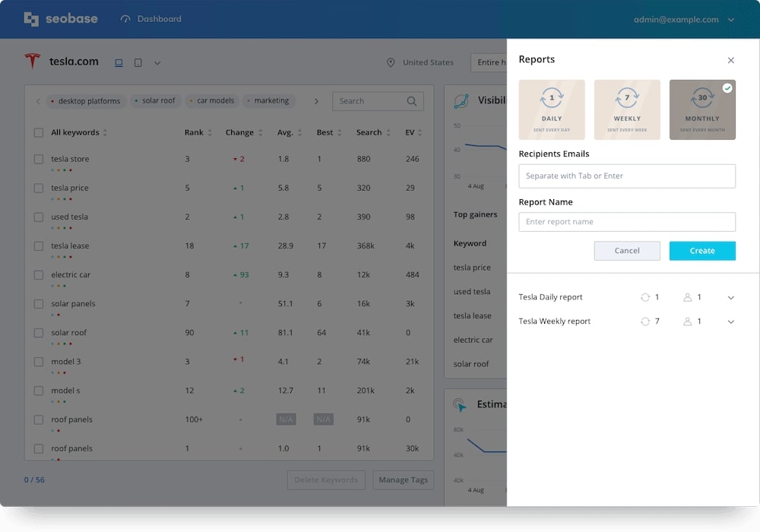This screenshot has height=532, width=760.
Task: Expand the Tesla Daily report entry
Action: pos(731,298)
